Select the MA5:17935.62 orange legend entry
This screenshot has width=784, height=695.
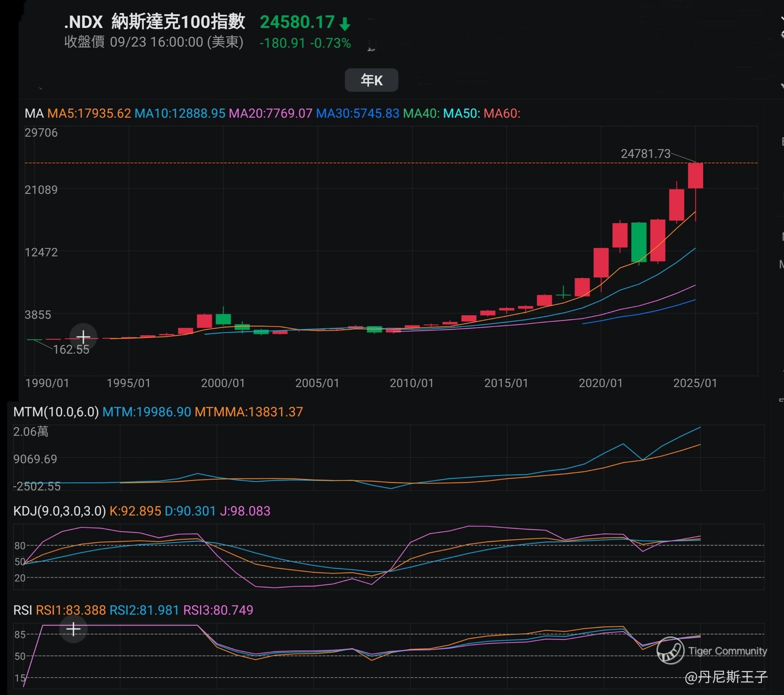[89, 114]
